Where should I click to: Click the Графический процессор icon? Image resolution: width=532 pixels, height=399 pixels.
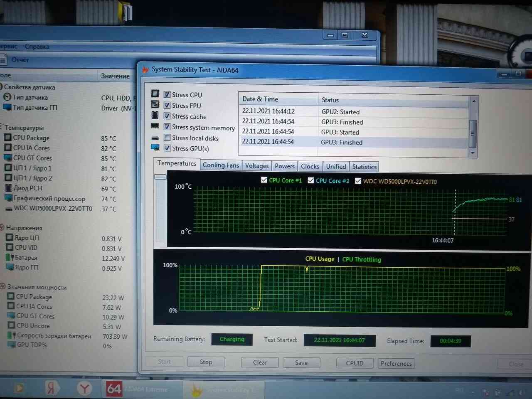9,198
